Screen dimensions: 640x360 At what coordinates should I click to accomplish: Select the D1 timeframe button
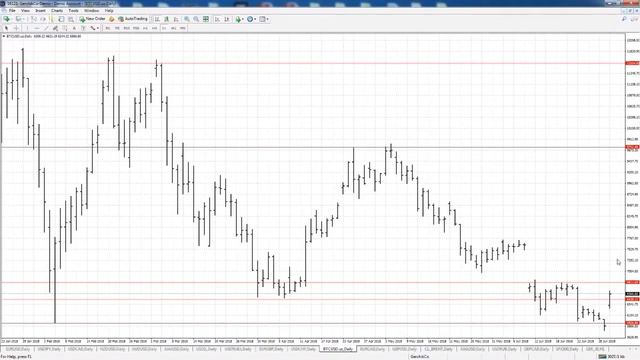(x=164, y=28)
